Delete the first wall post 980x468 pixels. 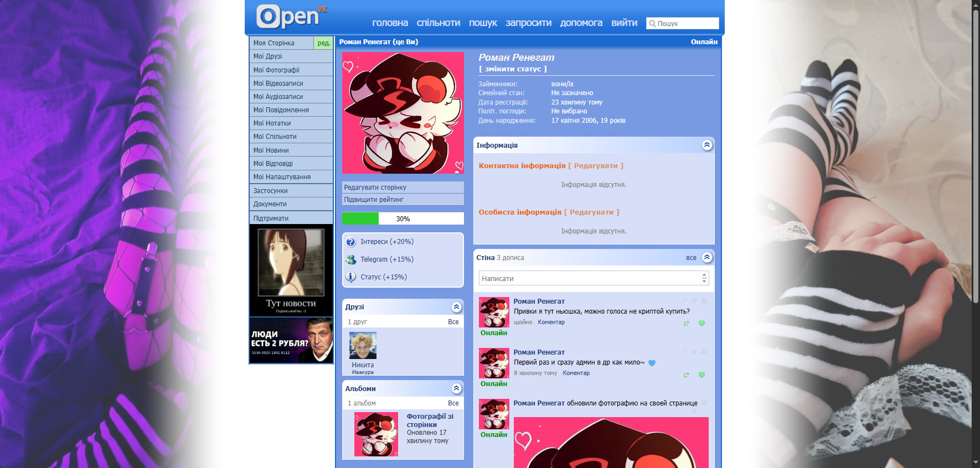click(x=704, y=301)
